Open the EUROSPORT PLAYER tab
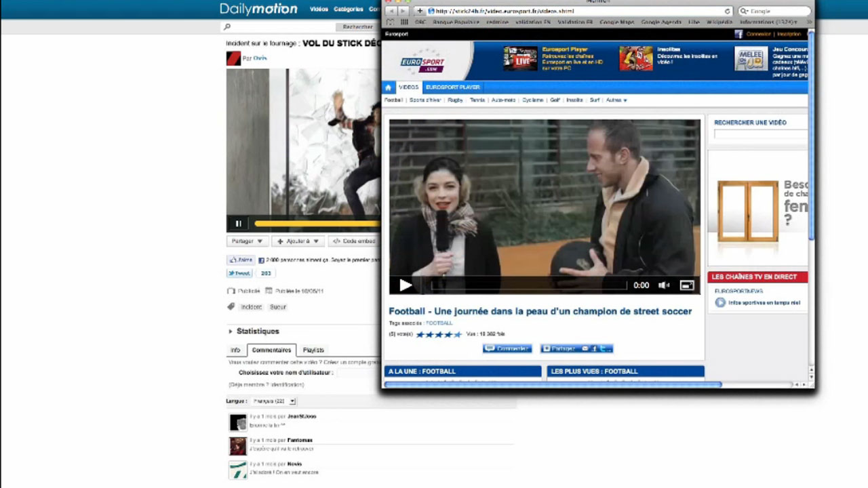This screenshot has width=868, height=488. tap(452, 87)
